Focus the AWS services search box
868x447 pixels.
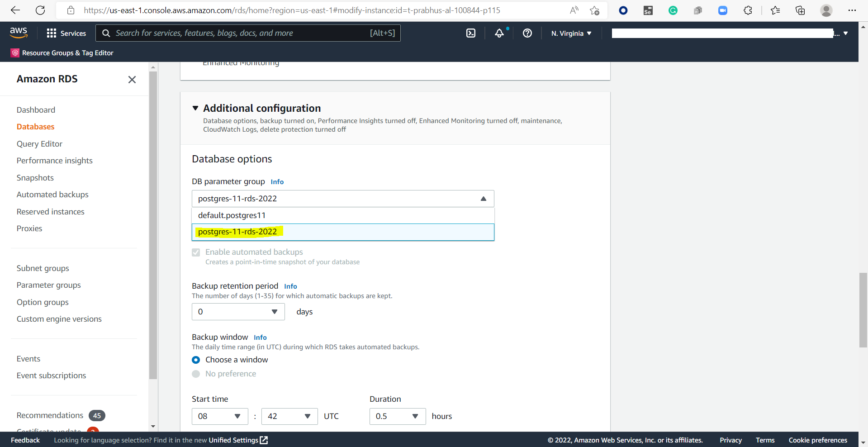coord(248,33)
